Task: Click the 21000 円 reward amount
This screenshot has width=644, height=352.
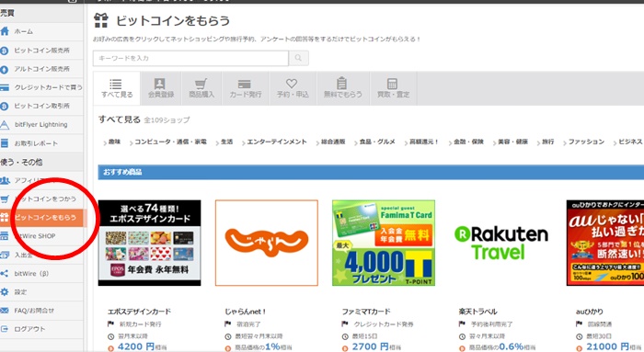Action: (607, 346)
